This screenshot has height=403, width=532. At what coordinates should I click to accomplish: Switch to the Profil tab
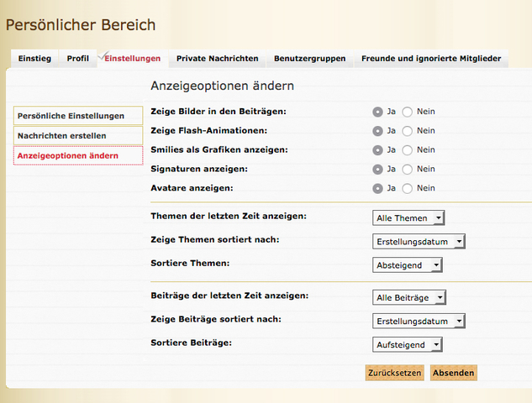77,59
